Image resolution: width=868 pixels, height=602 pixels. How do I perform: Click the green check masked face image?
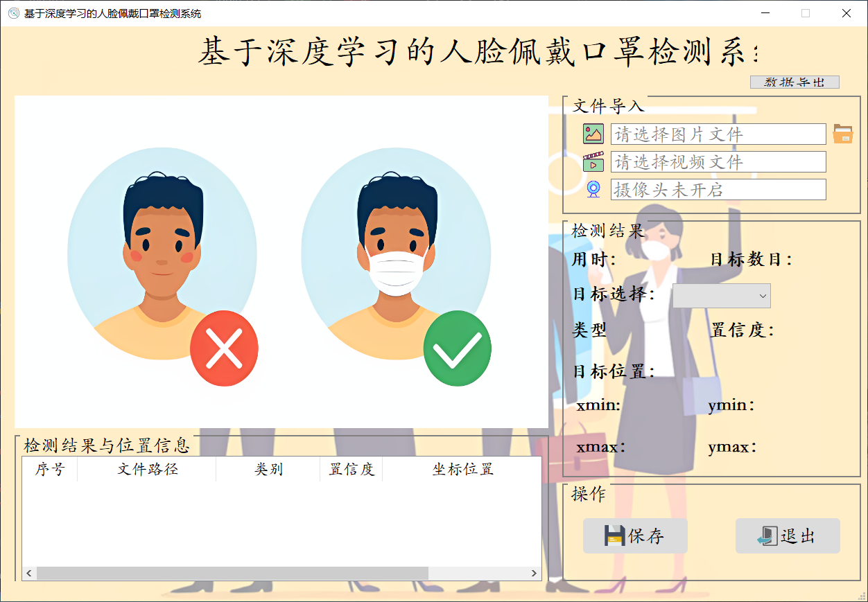coord(397,267)
